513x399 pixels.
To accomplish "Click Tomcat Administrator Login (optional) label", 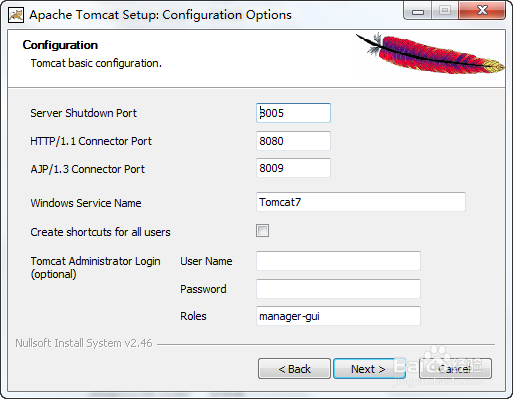I will point(95,268).
